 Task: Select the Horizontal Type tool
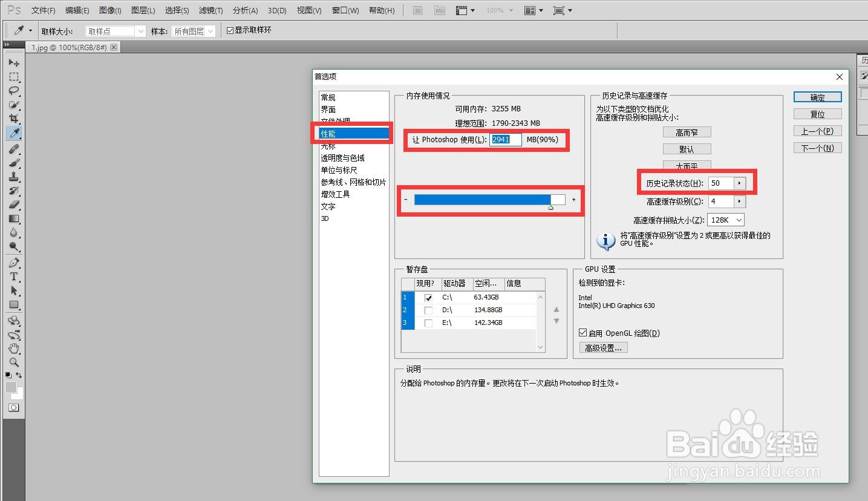(x=13, y=277)
